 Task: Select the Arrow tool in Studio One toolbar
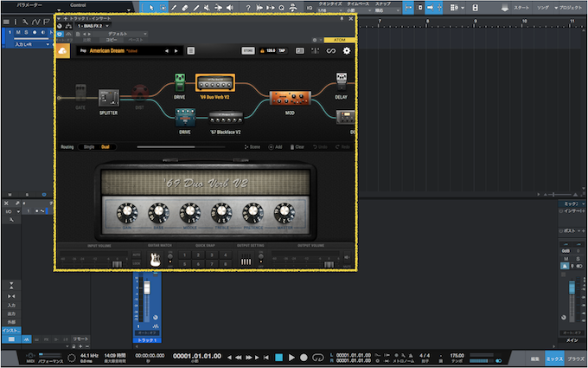(151, 8)
